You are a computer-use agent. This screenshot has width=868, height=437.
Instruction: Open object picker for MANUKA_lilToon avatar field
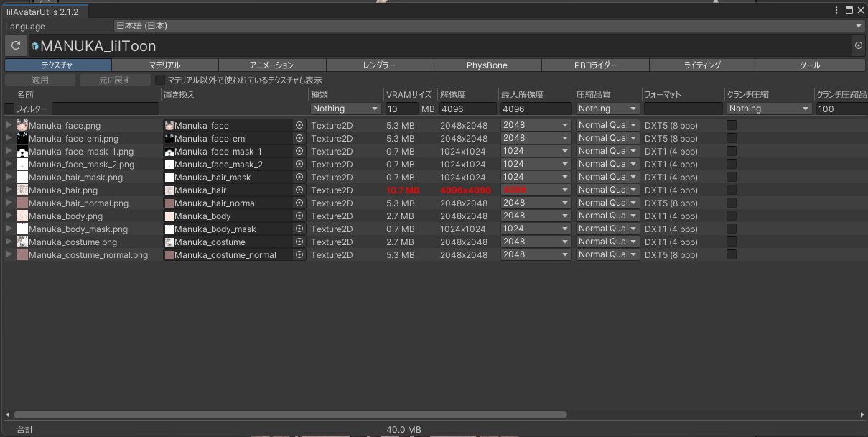click(858, 45)
